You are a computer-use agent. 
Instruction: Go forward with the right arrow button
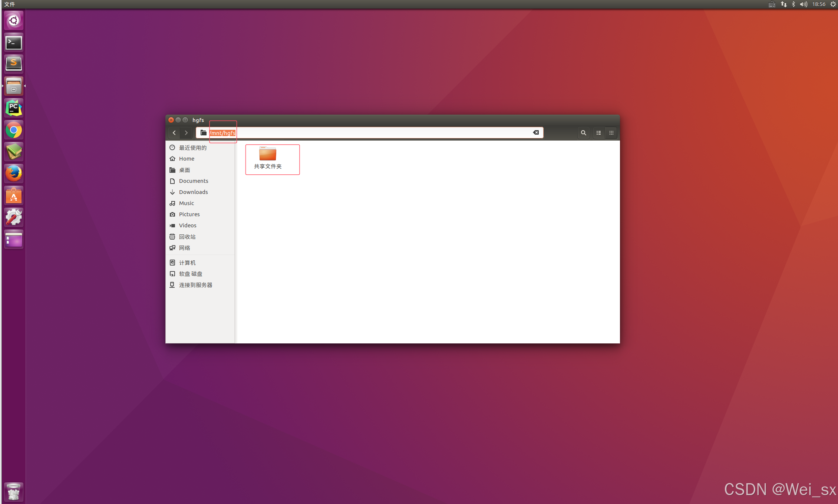point(186,133)
